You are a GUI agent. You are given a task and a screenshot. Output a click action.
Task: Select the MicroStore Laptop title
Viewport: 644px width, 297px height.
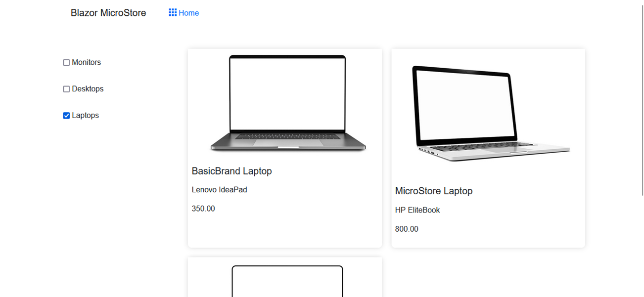click(x=434, y=191)
